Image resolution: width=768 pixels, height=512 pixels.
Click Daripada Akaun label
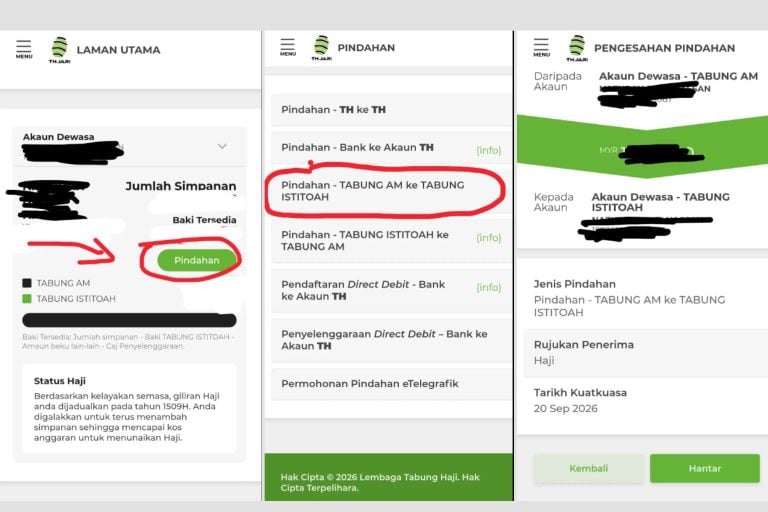557,81
